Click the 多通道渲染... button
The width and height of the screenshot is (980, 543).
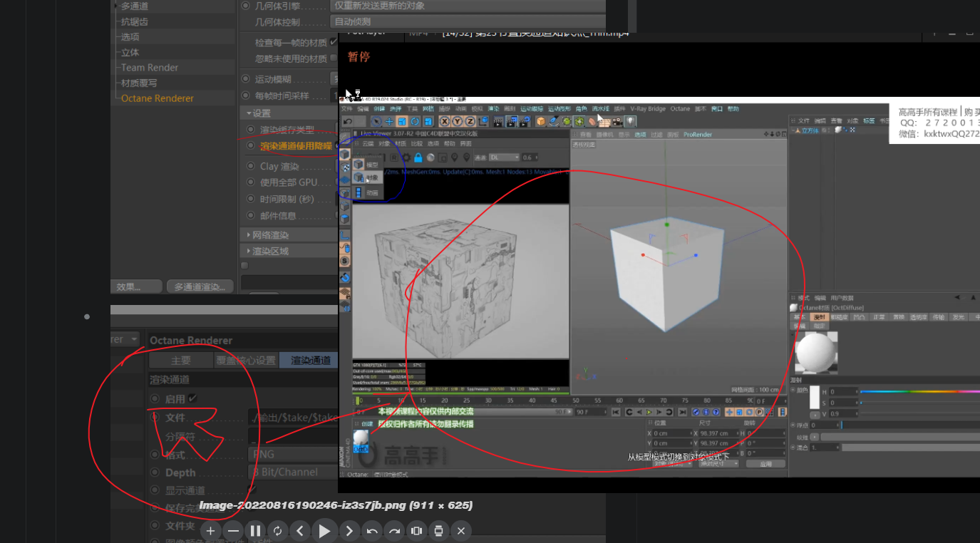pyautogui.click(x=200, y=286)
